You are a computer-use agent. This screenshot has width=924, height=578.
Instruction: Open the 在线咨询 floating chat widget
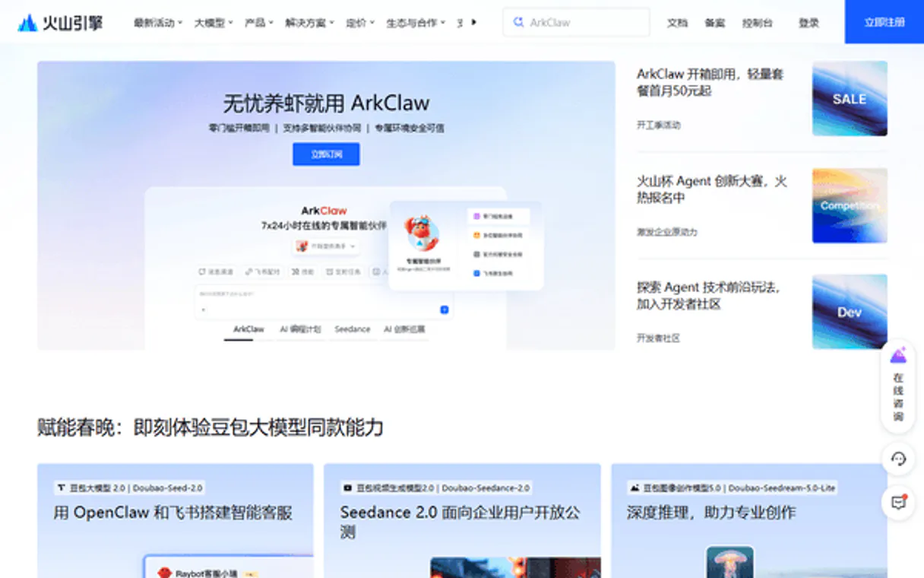(898, 386)
